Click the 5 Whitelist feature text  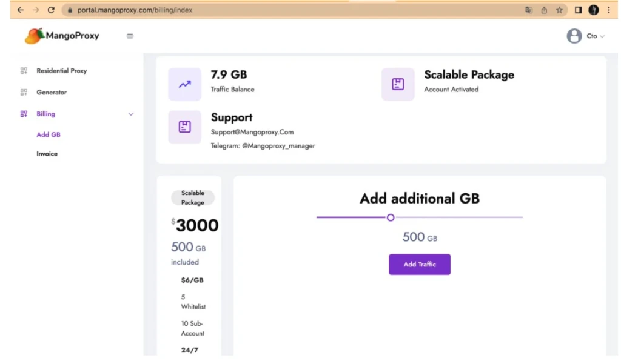pyautogui.click(x=193, y=302)
